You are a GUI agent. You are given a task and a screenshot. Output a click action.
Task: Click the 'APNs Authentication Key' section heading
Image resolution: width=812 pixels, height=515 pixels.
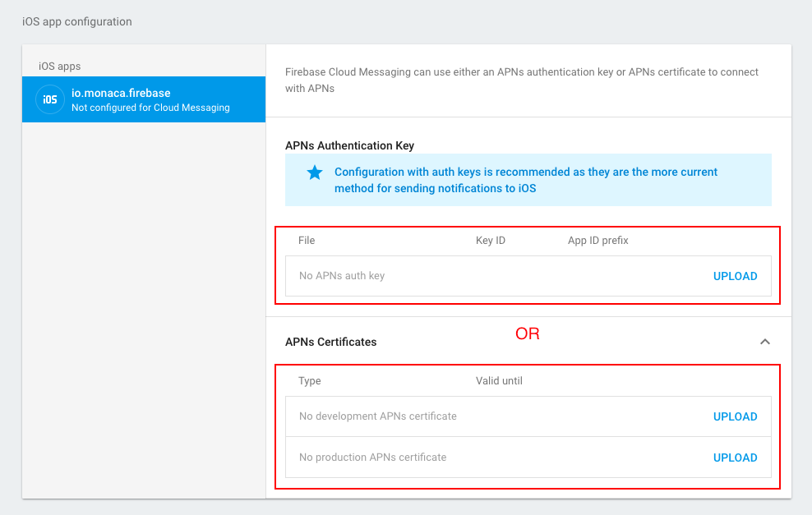tap(349, 145)
